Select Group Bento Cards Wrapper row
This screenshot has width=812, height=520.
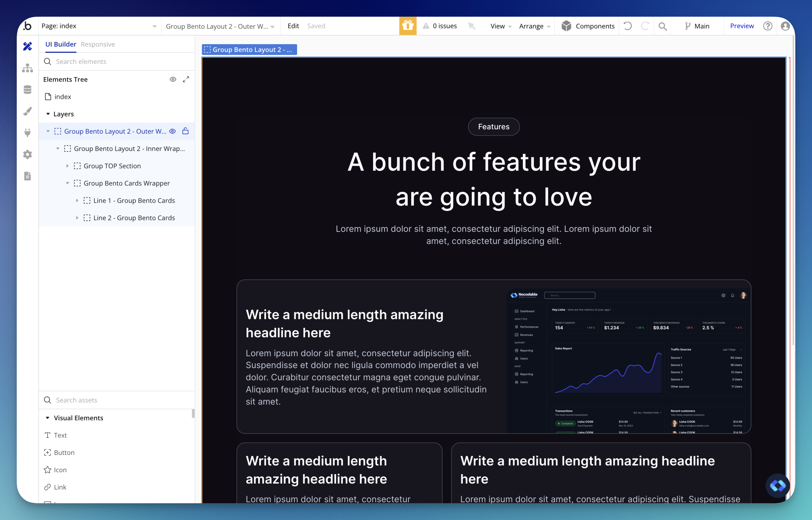click(117, 183)
